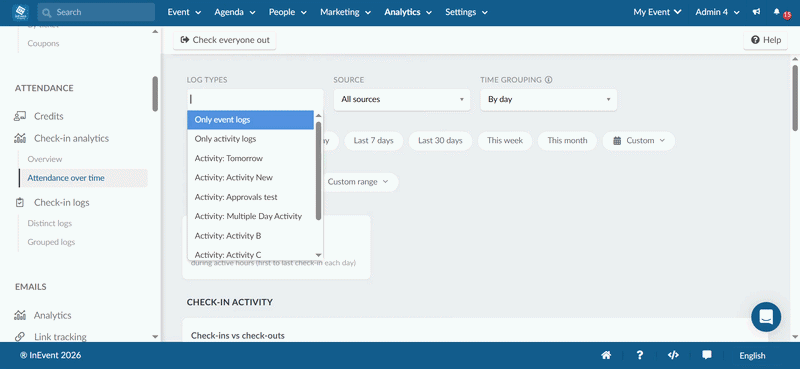Click the log types list scrollbar
Viewport: 800px width, 369px height.
(318, 170)
